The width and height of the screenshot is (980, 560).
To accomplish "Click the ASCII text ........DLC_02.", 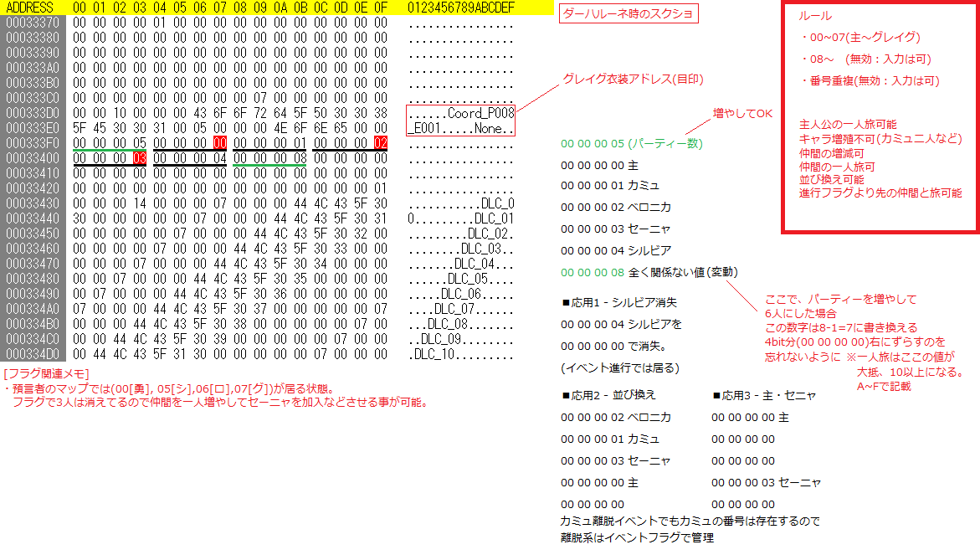I will (461, 234).
